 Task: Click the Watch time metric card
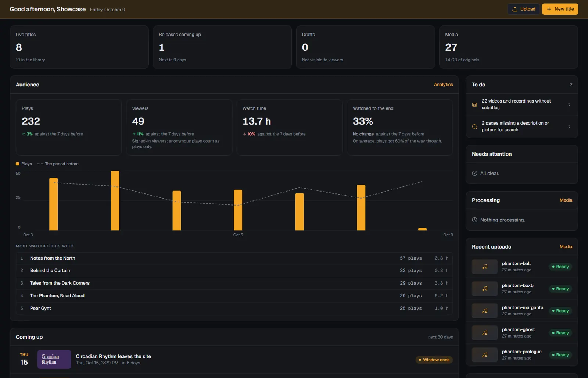click(290, 127)
